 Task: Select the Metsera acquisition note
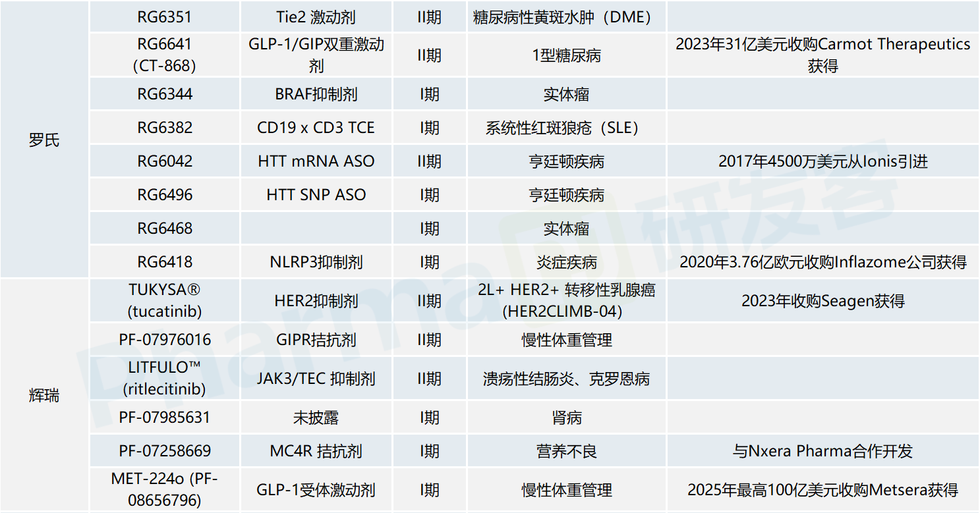coord(823,490)
